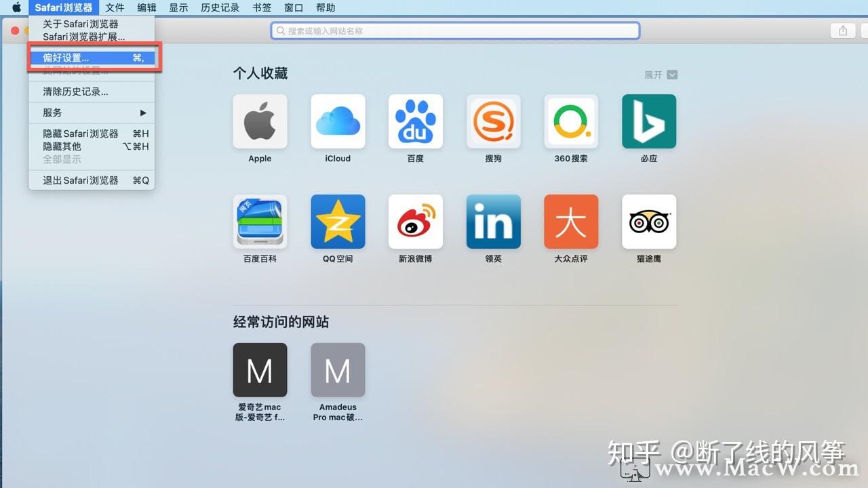868x488 pixels.
Task: Open 爱奇艺 mac版 under 经常访问的网站
Action: (x=260, y=370)
